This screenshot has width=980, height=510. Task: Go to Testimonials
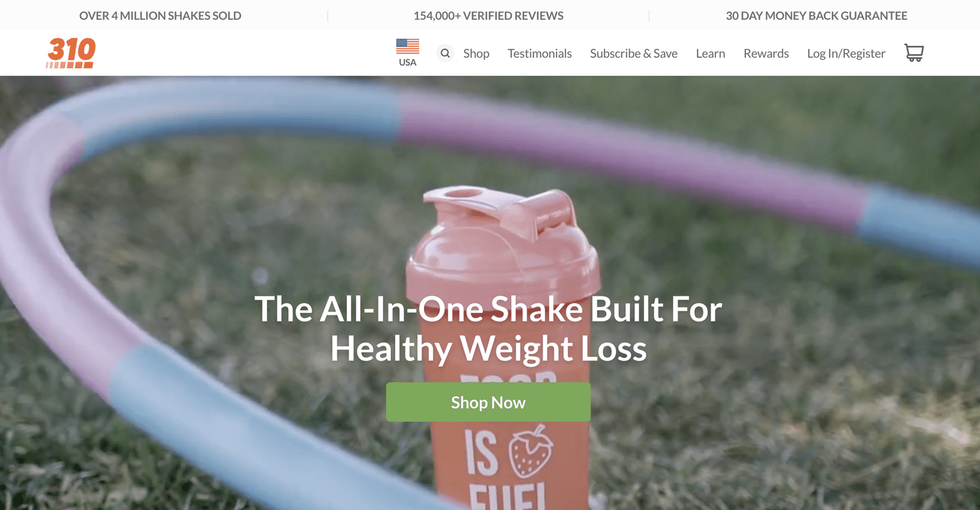click(x=540, y=54)
